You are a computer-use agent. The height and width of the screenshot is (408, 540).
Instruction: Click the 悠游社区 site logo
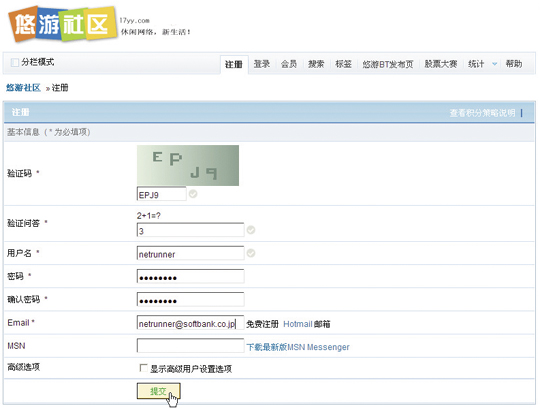(x=63, y=24)
